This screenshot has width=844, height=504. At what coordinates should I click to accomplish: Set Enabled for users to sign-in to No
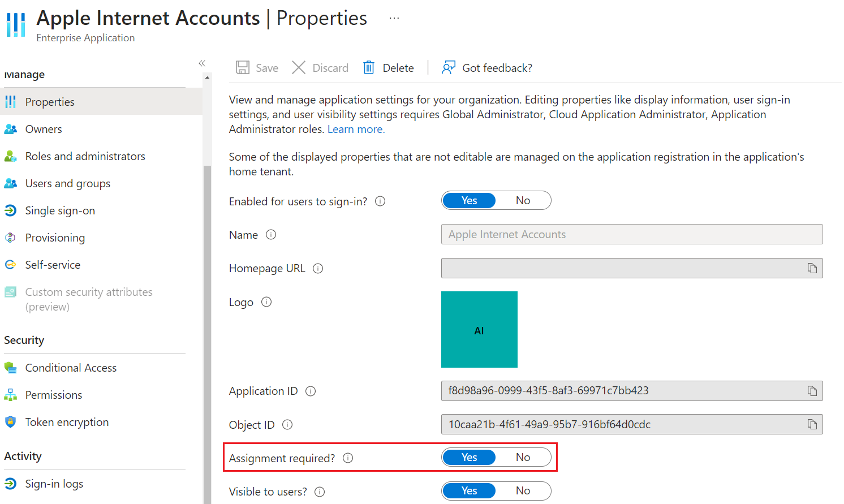[x=523, y=201]
